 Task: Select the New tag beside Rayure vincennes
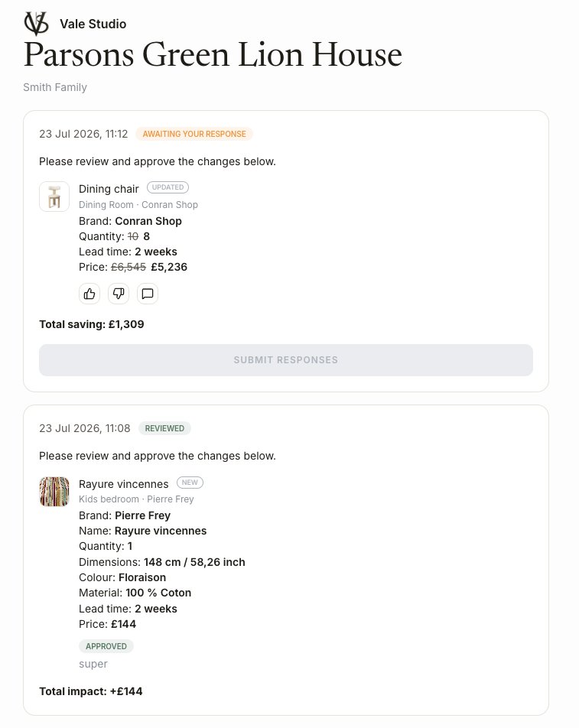tap(190, 483)
